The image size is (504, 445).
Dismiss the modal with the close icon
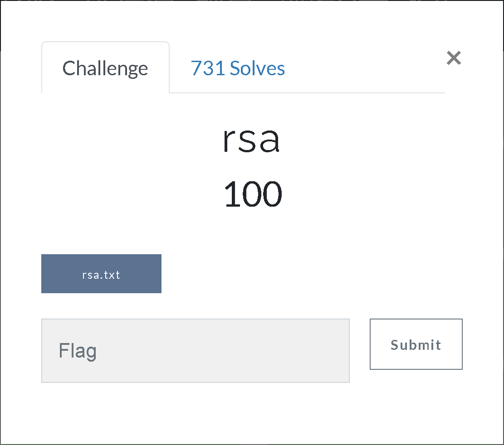click(x=453, y=58)
